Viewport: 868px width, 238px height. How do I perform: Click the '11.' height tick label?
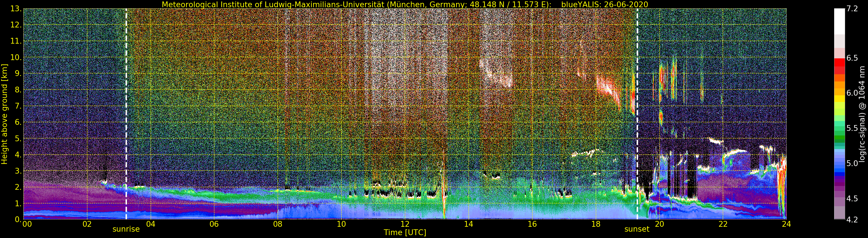(16, 41)
